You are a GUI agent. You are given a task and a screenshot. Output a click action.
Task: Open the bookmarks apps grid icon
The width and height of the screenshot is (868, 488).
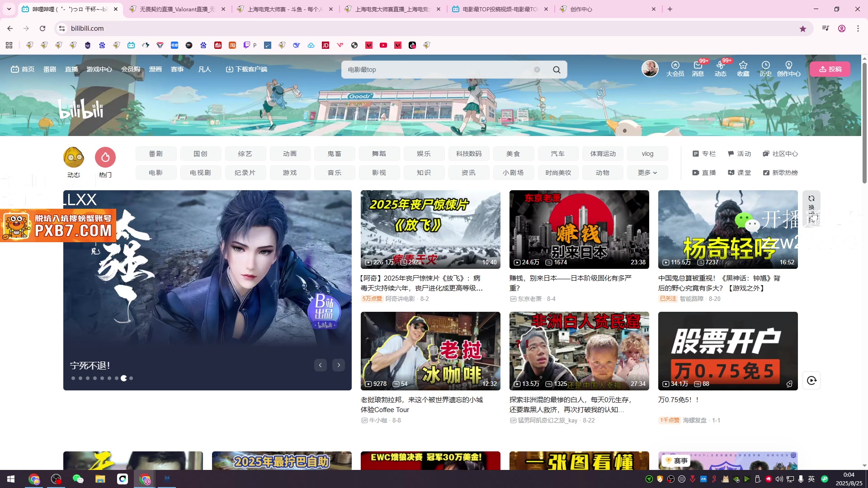click(9, 45)
